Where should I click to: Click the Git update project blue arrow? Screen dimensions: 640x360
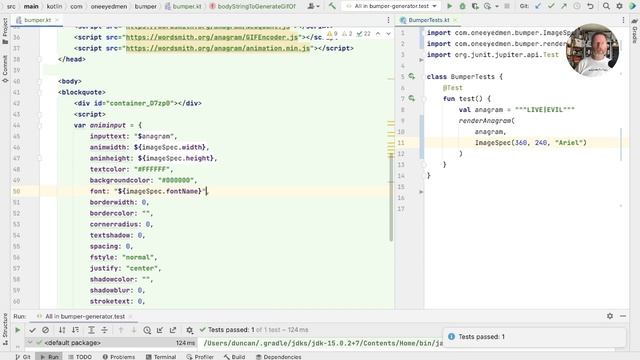tap(538, 6)
